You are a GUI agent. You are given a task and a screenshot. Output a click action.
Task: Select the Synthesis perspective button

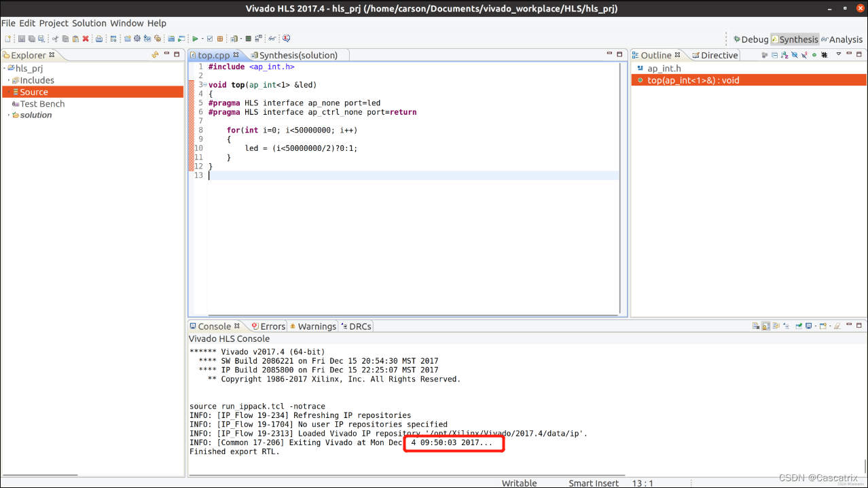coord(795,39)
